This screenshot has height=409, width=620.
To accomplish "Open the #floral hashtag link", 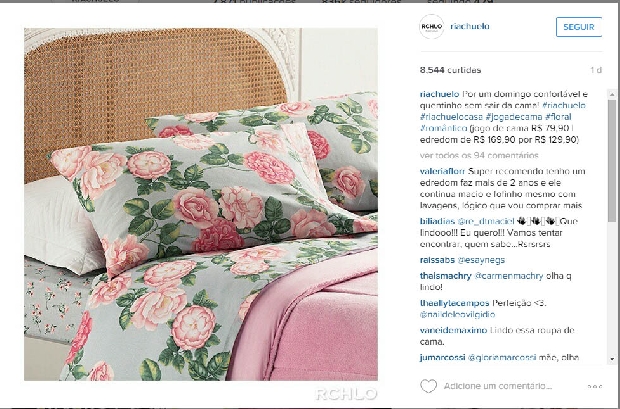I will pyautogui.click(x=558, y=117).
